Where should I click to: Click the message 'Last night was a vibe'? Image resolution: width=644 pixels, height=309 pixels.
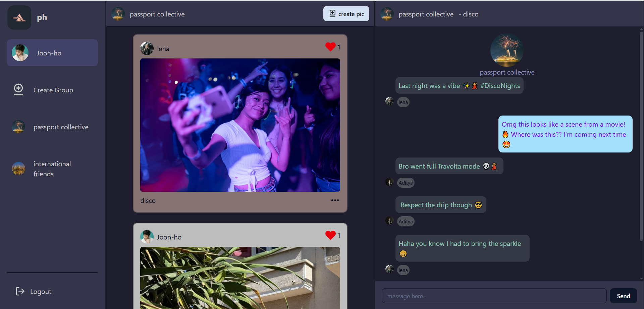[459, 86]
